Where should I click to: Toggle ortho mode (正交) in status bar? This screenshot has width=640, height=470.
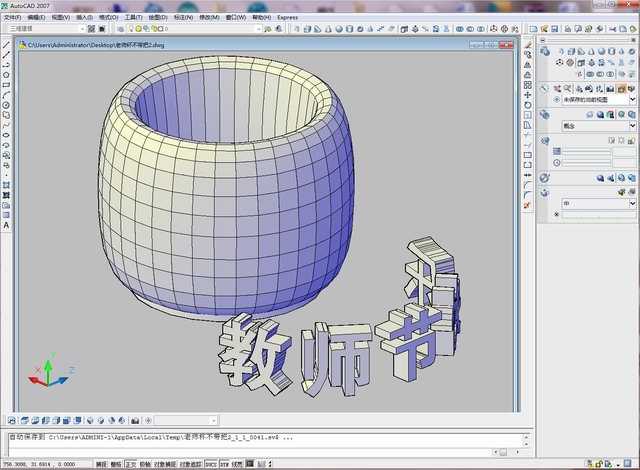(x=131, y=464)
